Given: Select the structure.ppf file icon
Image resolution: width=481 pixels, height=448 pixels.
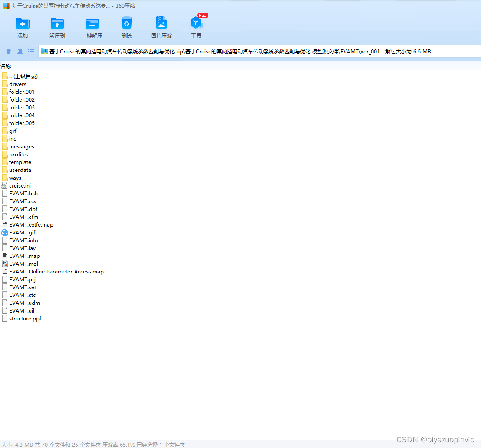Looking at the screenshot, I should tap(5, 319).
